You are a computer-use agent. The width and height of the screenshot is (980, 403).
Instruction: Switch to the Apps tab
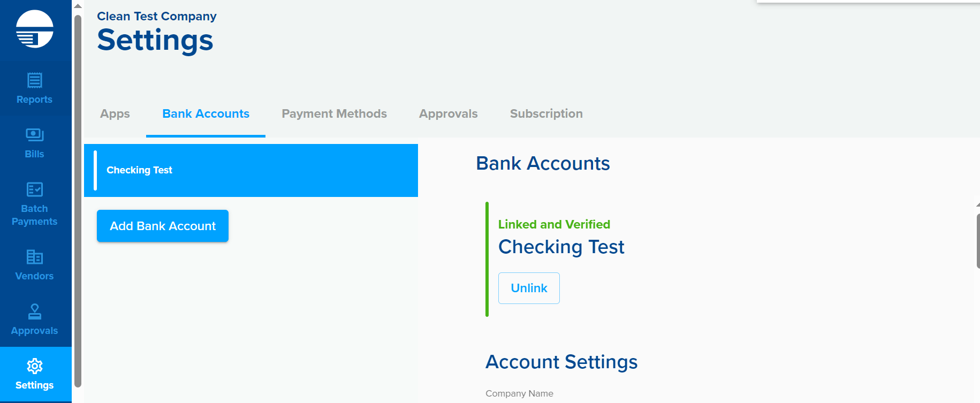coord(115,113)
